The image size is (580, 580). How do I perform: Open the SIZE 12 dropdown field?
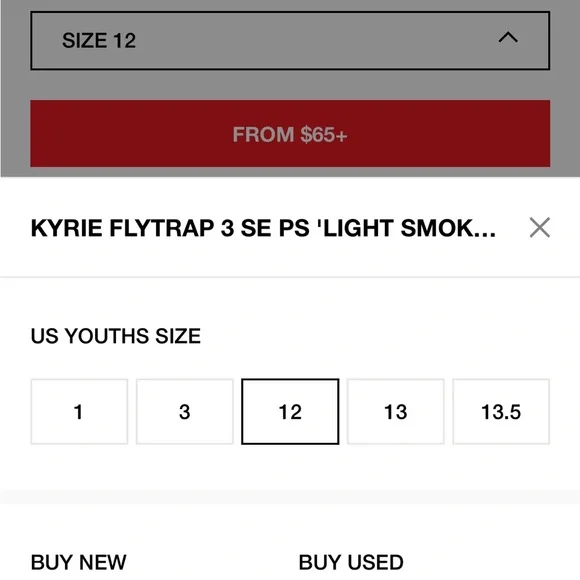290,41
